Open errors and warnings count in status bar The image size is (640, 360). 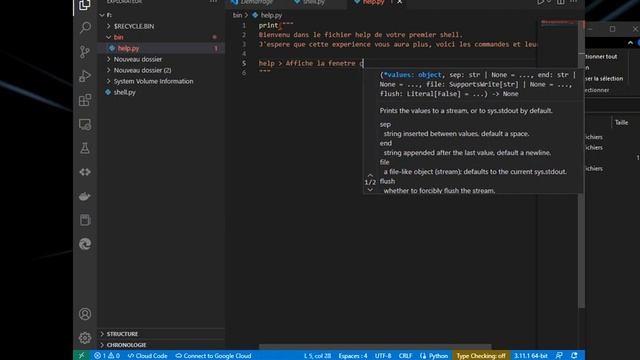click(x=107, y=356)
